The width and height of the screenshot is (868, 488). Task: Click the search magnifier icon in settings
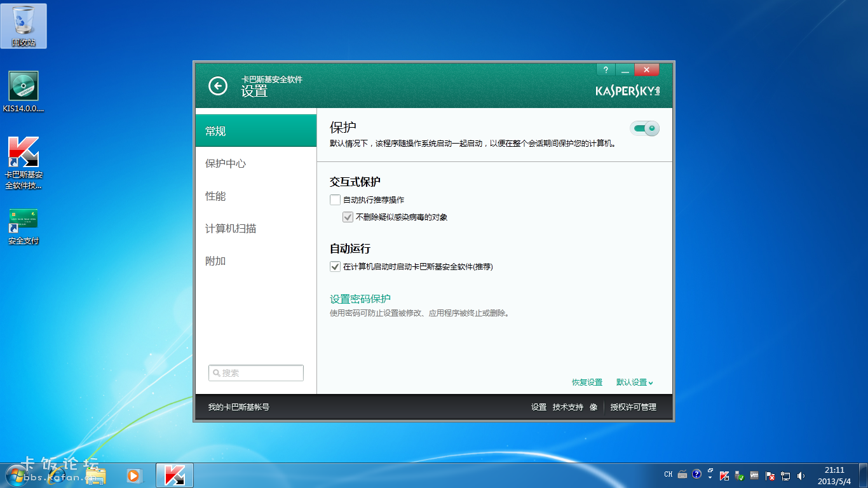217,373
